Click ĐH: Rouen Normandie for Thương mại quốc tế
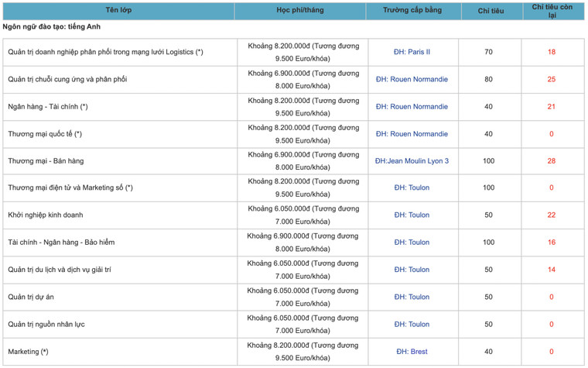This screenshot has width=588, height=368. [412, 133]
